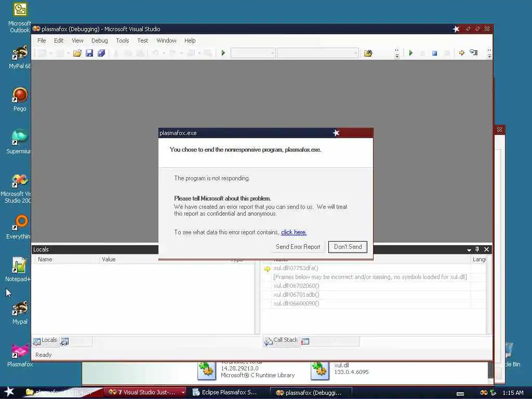Image resolution: width=532 pixels, height=399 pixels.
Task: Open the Edit menu
Action: [x=59, y=41]
